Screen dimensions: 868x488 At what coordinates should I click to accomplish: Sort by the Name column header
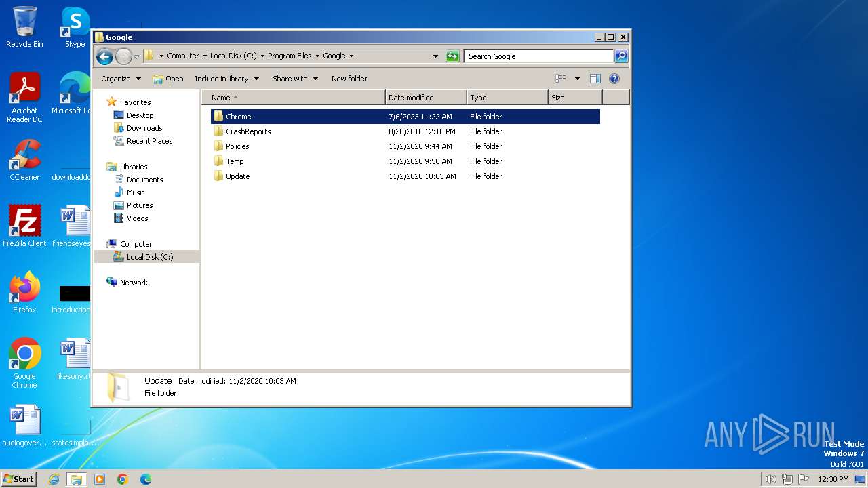[x=293, y=98]
